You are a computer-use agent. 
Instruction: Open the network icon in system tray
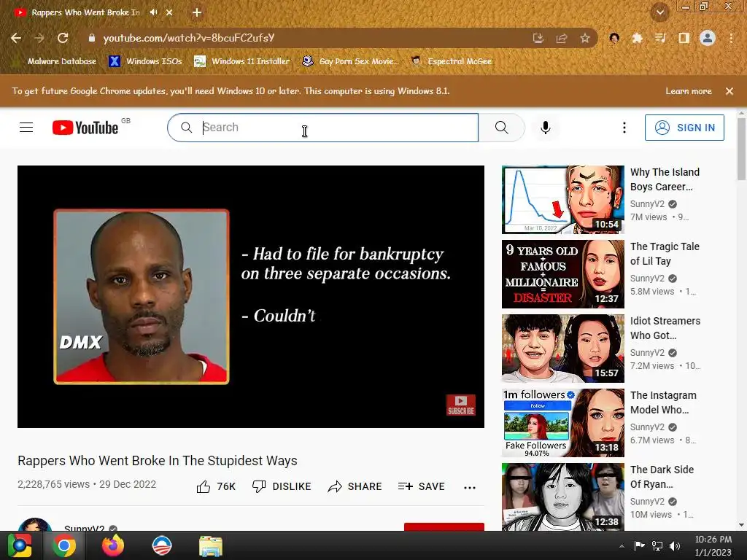tap(657, 546)
